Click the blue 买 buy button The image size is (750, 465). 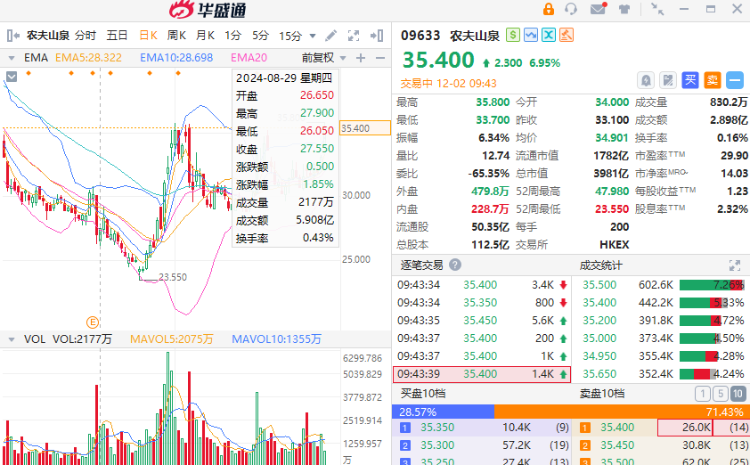690,80
